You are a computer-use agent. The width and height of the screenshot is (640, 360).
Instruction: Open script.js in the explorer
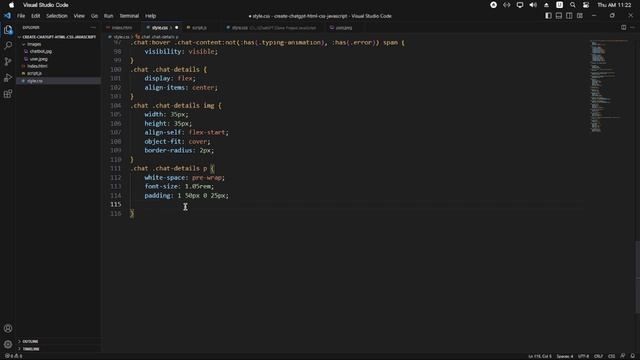coord(34,73)
